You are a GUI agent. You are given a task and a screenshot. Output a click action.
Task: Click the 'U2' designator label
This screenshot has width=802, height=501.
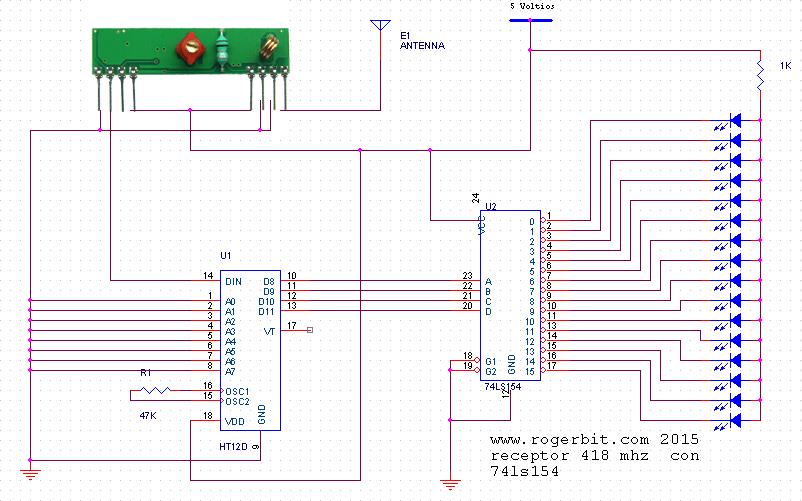491,207
